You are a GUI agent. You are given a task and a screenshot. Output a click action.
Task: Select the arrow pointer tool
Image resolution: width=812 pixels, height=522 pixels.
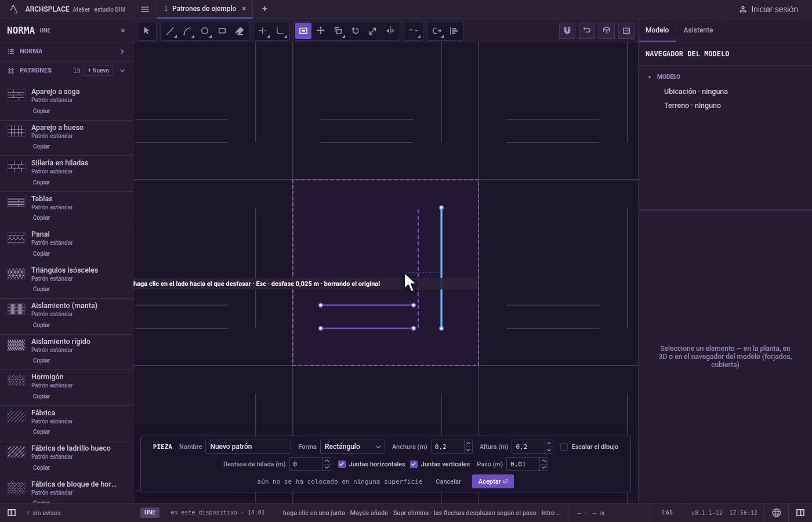click(x=146, y=31)
